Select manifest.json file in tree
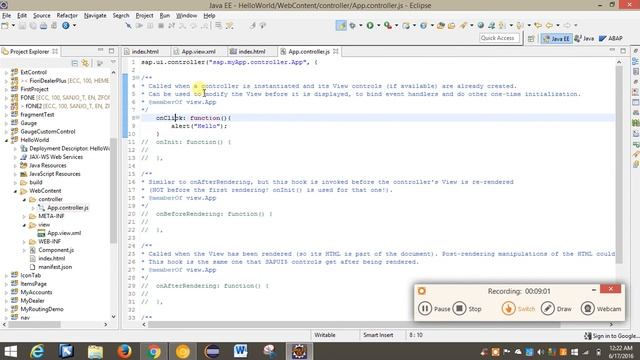This screenshot has height=360, width=640. [x=55, y=267]
